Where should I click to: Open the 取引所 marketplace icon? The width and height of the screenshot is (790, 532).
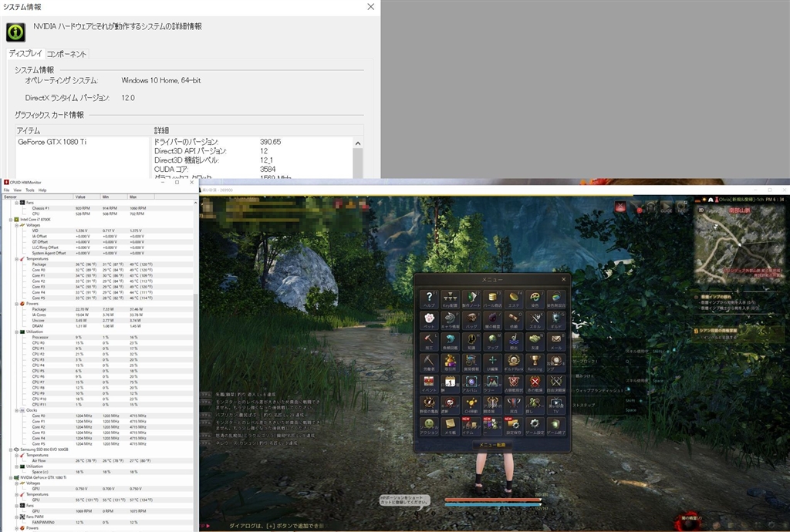pyautogui.click(x=450, y=362)
